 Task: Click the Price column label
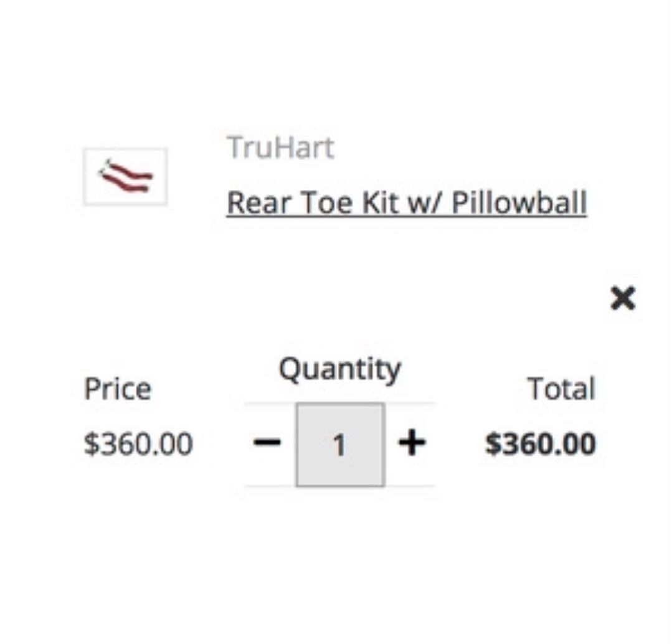(x=118, y=389)
